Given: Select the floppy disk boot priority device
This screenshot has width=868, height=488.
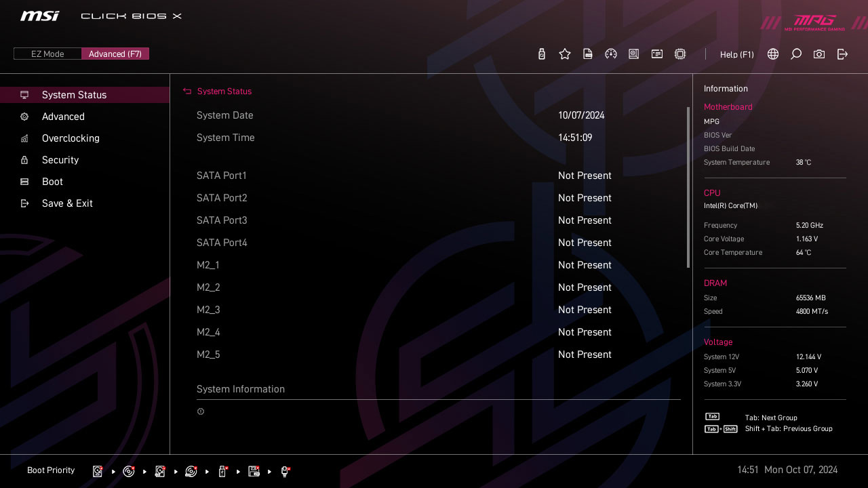Looking at the screenshot, I should (x=254, y=471).
